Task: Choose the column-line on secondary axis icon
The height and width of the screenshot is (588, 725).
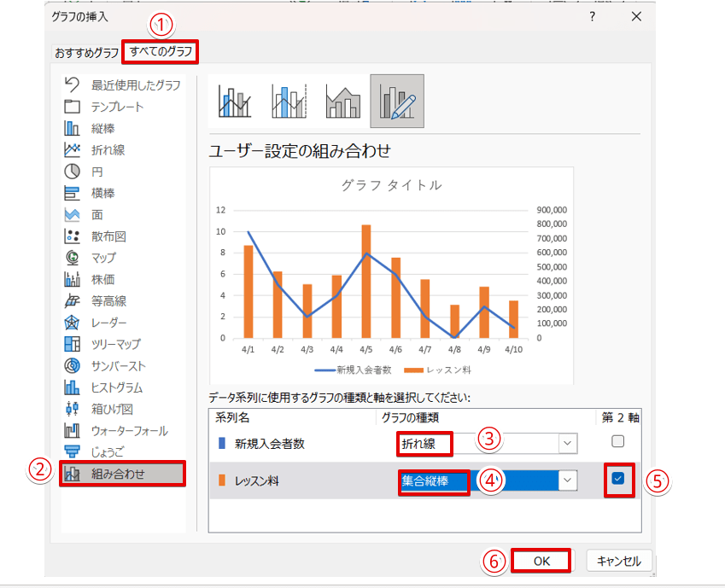Action: 289,102
